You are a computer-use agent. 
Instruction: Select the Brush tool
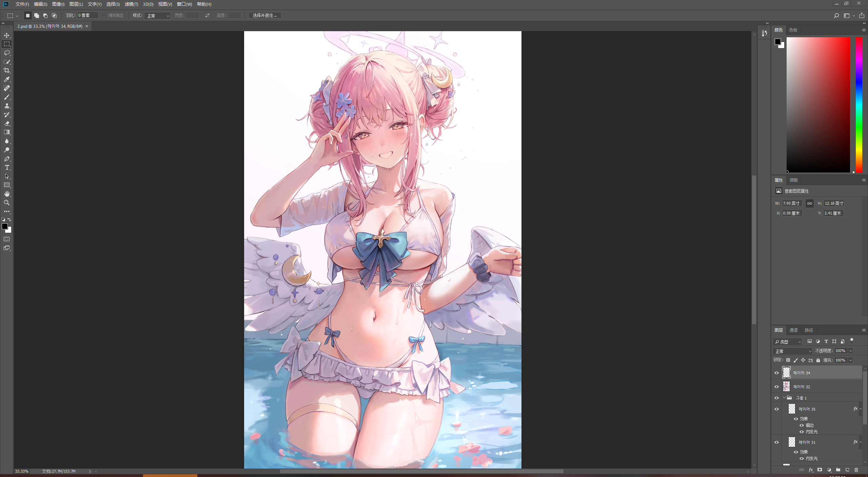(7, 97)
